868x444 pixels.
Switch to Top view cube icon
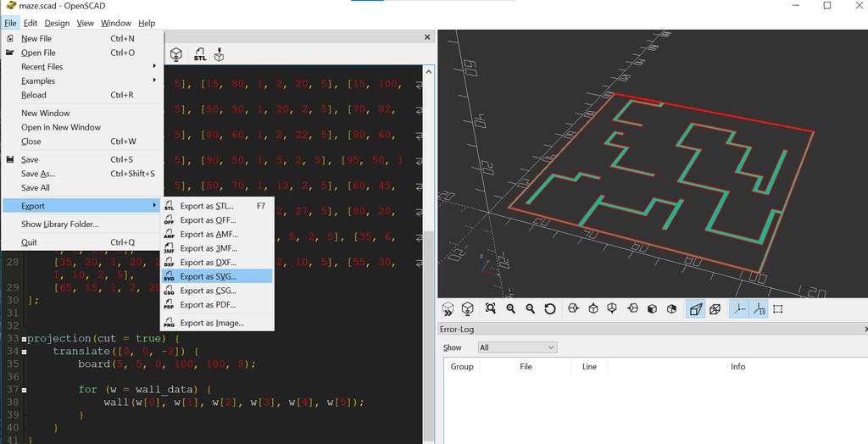[593, 309]
